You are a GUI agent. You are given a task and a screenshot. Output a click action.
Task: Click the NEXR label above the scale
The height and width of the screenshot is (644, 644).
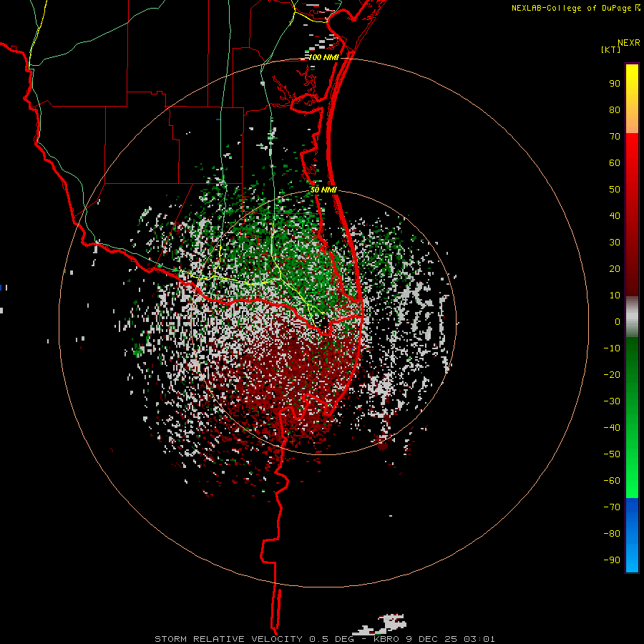pos(629,43)
